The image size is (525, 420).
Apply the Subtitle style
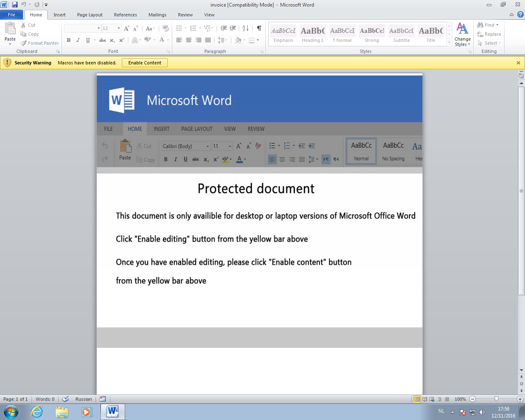point(402,34)
